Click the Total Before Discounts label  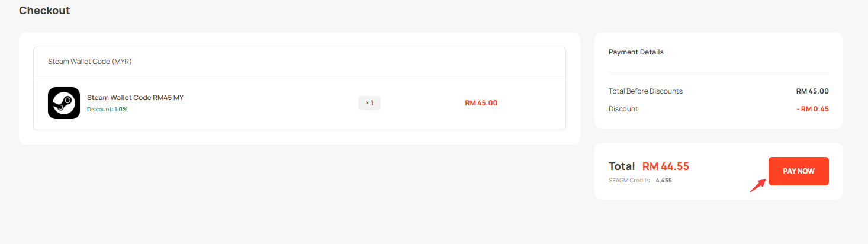[645, 91]
